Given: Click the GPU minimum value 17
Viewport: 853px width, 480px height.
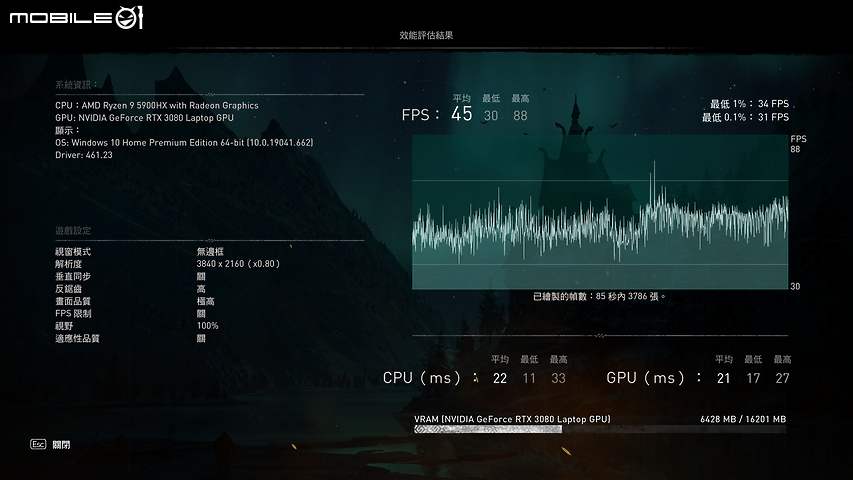Looking at the screenshot, I should (x=753, y=378).
